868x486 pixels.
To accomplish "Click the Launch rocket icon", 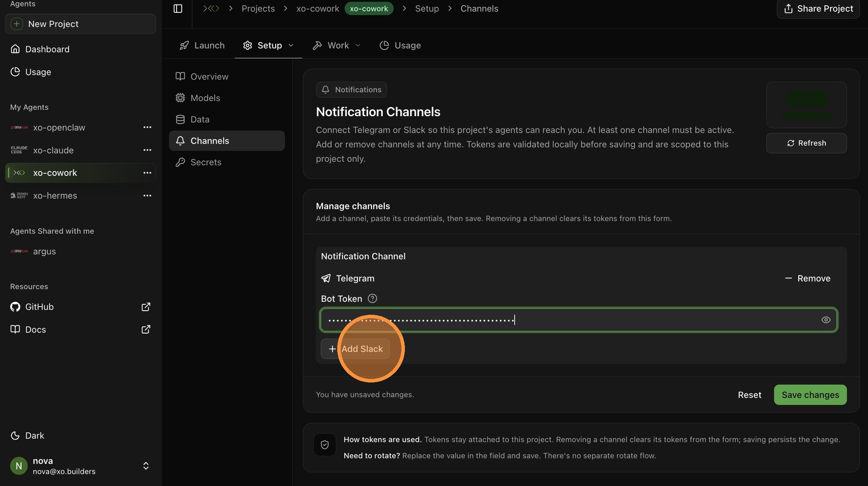I will (184, 45).
